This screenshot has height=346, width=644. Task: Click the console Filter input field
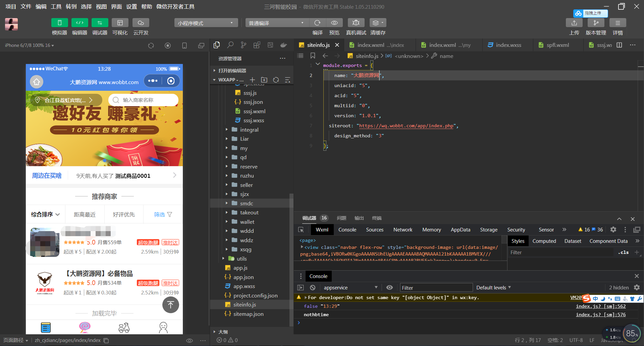[436, 288]
